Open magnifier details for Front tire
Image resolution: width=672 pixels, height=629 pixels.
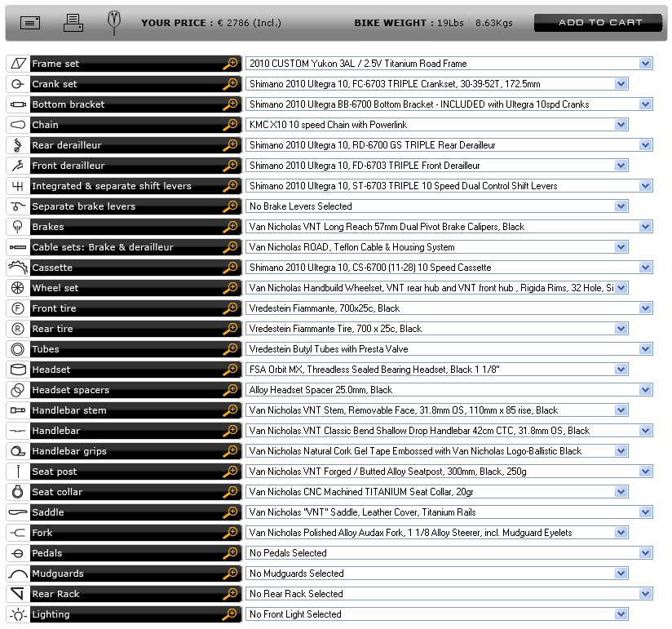(231, 308)
